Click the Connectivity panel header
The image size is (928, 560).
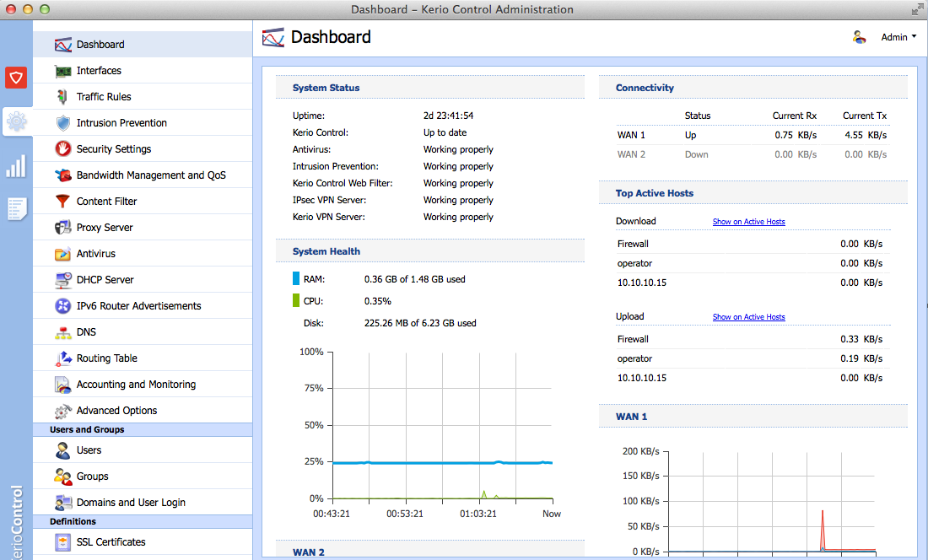pyautogui.click(x=753, y=88)
